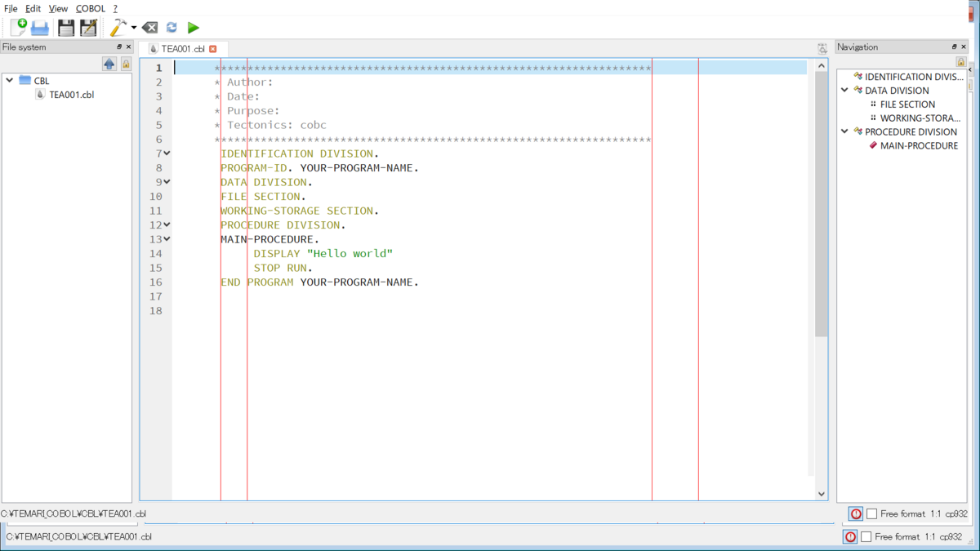Close the File system panel
The image size is (980, 551).
(x=128, y=47)
